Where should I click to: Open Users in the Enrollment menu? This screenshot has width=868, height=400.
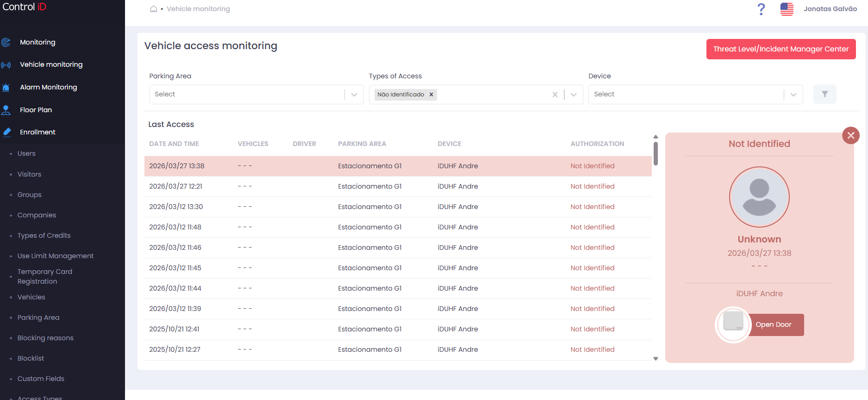tap(26, 153)
